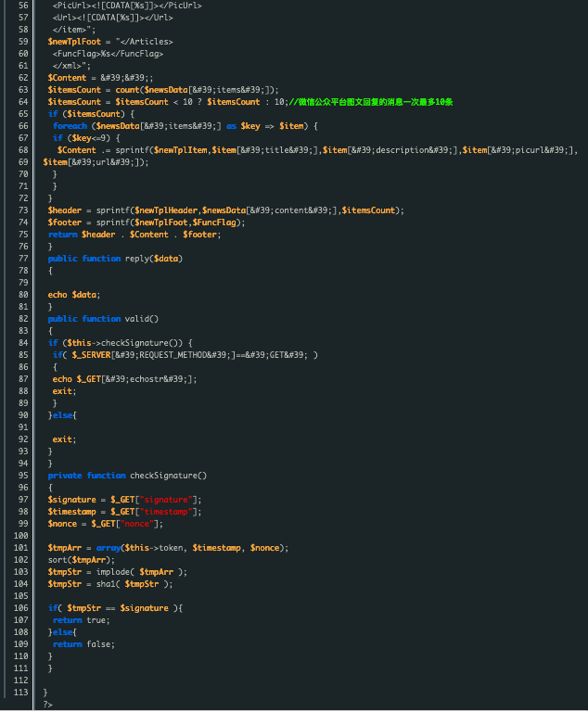
Task: Click the '</item>";' closing text
Action: (74, 30)
